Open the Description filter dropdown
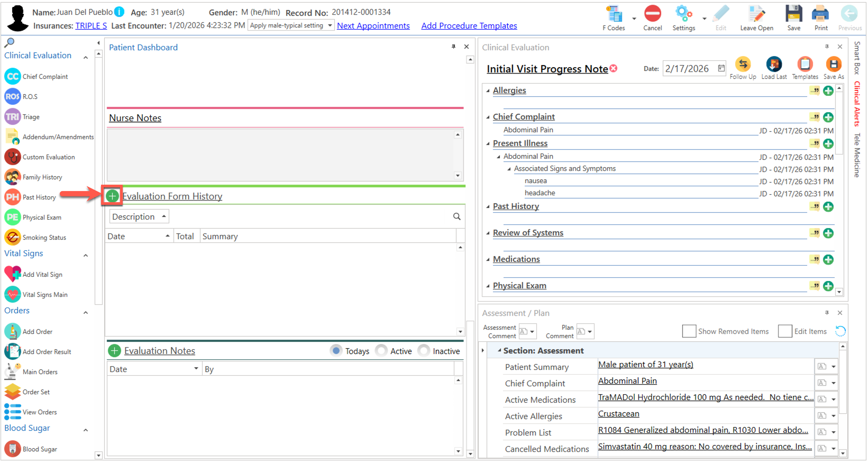 [139, 216]
